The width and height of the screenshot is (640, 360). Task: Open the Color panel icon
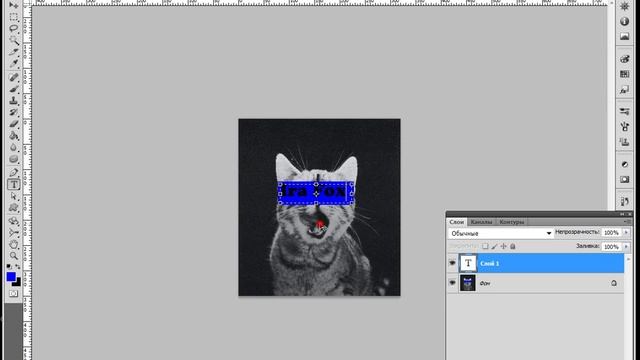[x=624, y=59]
